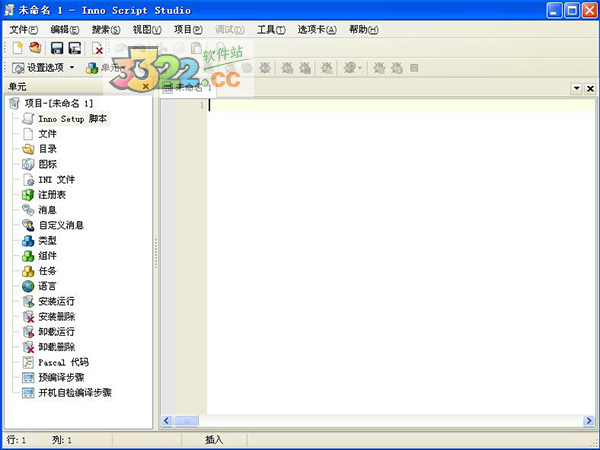Select the INI 文件 icon in tree
This screenshot has height=450, width=600.
click(x=28, y=179)
